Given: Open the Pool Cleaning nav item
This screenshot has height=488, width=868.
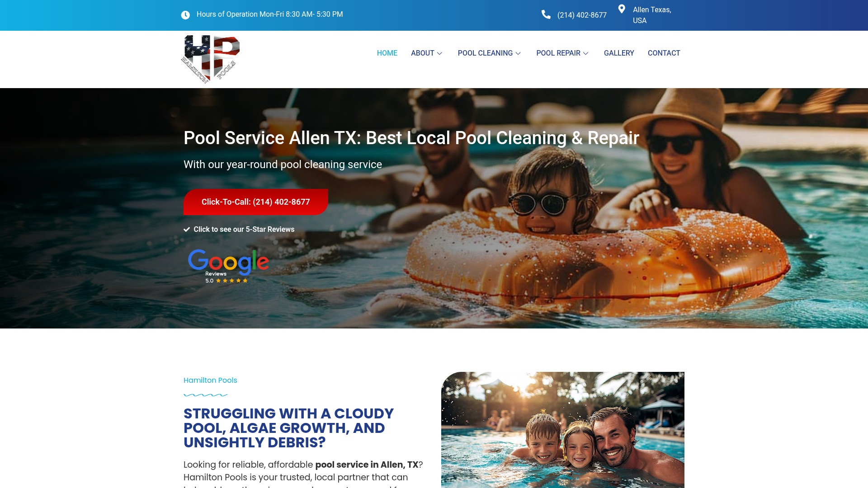Looking at the screenshot, I should pyautogui.click(x=485, y=53).
